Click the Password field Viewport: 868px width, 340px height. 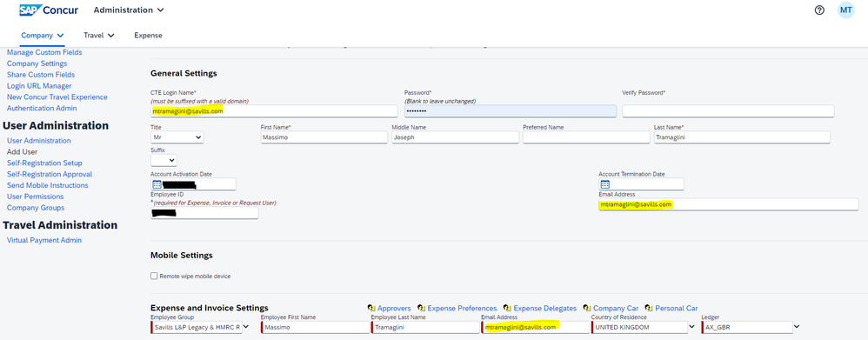[511, 111]
